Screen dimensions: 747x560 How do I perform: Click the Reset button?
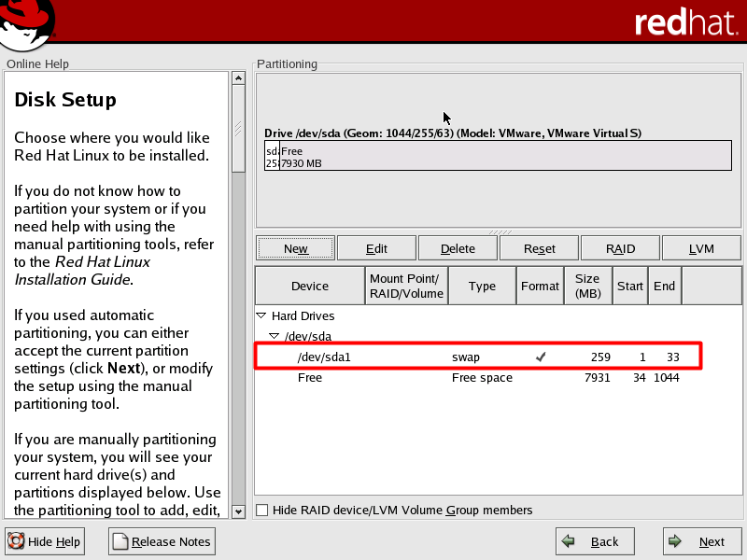539,248
